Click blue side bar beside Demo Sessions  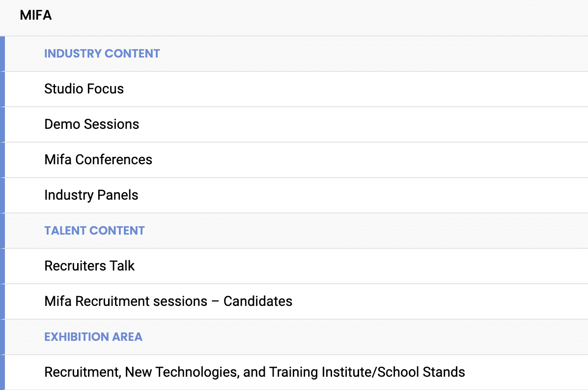click(x=2, y=124)
